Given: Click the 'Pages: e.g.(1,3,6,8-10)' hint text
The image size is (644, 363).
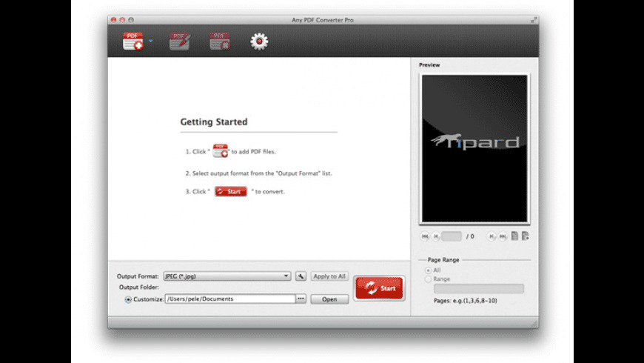Looking at the screenshot, I should [x=466, y=301].
